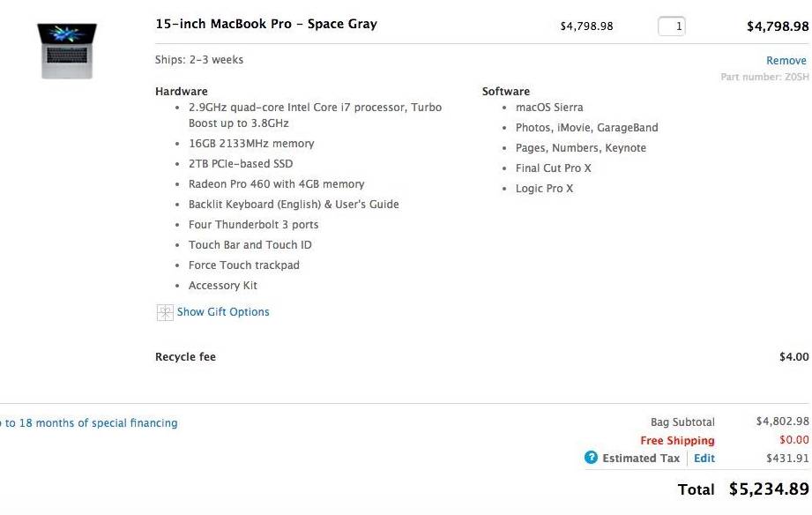Image resolution: width=812 pixels, height=515 pixels.
Task: Click the MacBook Pro product thumbnail
Action: point(66,50)
